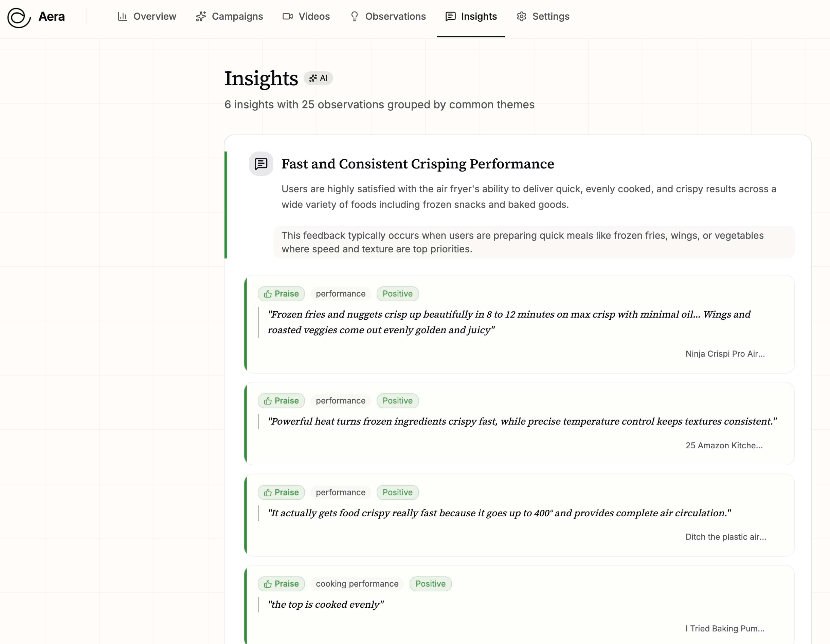Click the cooking performance tag

point(357,584)
